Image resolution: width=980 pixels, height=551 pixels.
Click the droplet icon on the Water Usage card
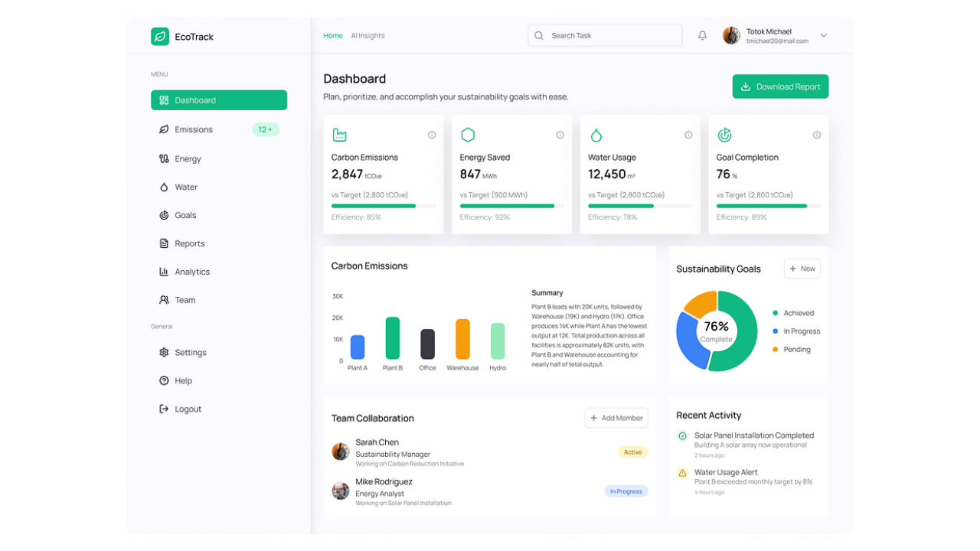[x=596, y=135]
